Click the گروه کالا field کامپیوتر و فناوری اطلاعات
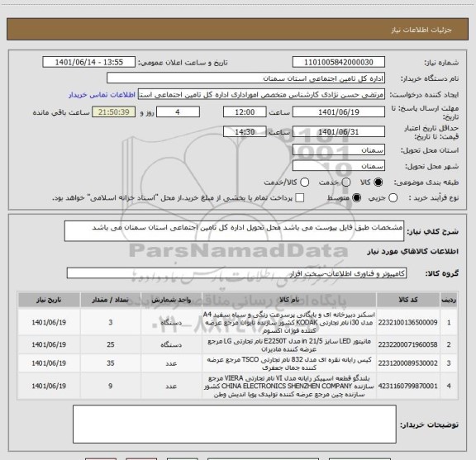The height and width of the screenshot is (460, 476). click(x=236, y=273)
